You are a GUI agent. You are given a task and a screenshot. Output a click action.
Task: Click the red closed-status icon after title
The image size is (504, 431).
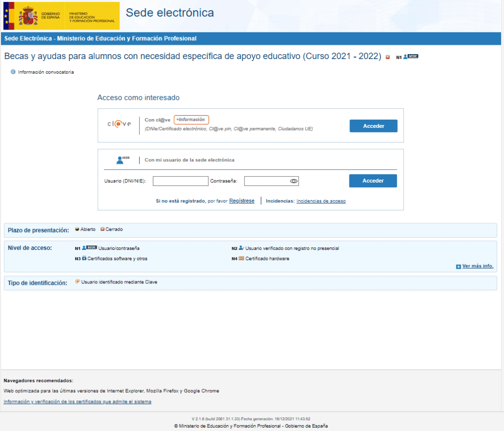click(x=388, y=57)
